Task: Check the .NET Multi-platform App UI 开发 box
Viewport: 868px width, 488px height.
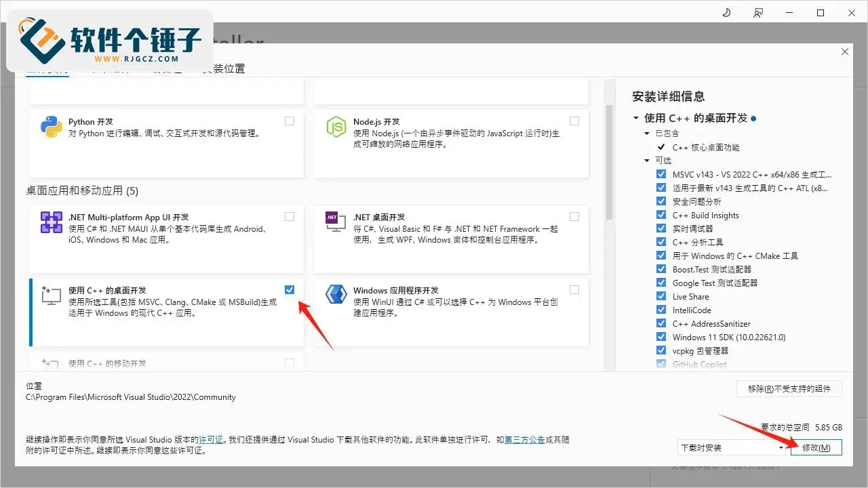Action: tap(290, 217)
